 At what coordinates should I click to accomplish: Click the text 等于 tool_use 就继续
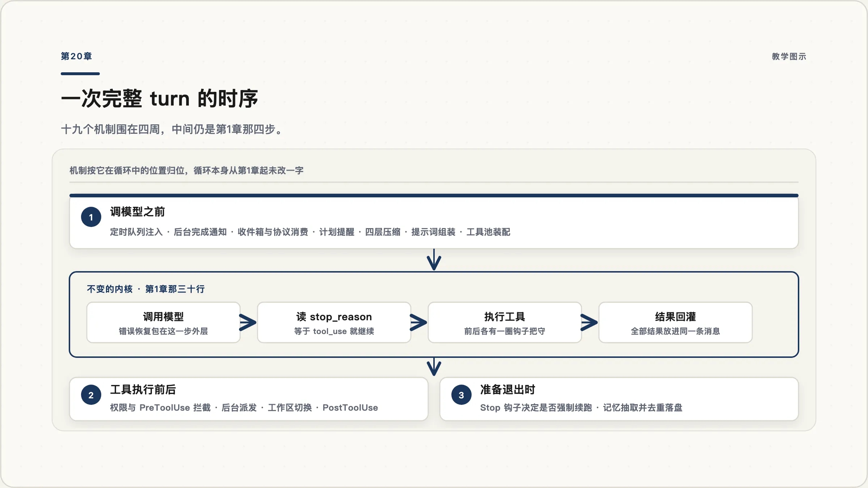[x=334, y=331]
